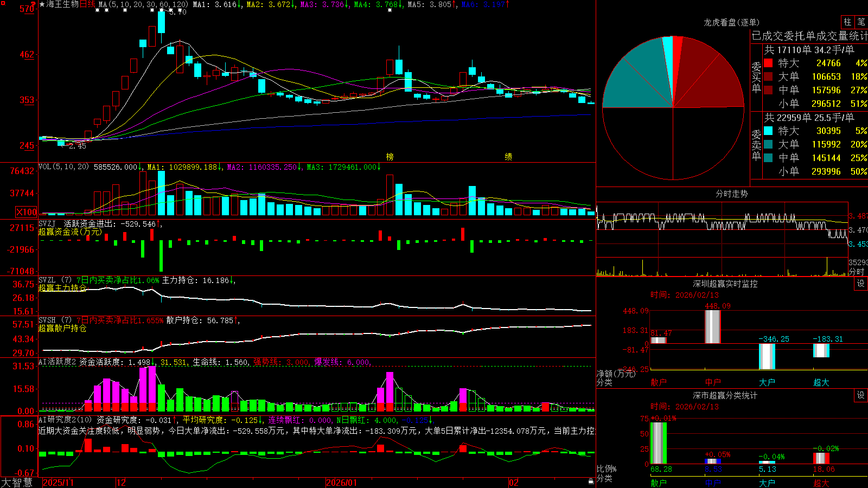The height and width of the screenshot is (488, 868).
Task: Switch to 柱 bar view in 龙虎看盘
Action: tap(847, 22)
